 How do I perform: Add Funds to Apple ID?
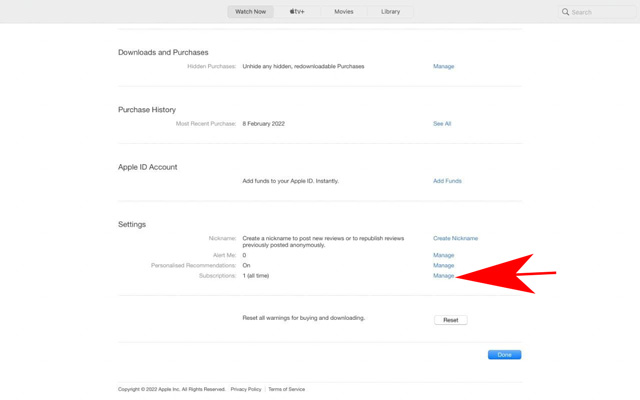click(x=447, y=181)
